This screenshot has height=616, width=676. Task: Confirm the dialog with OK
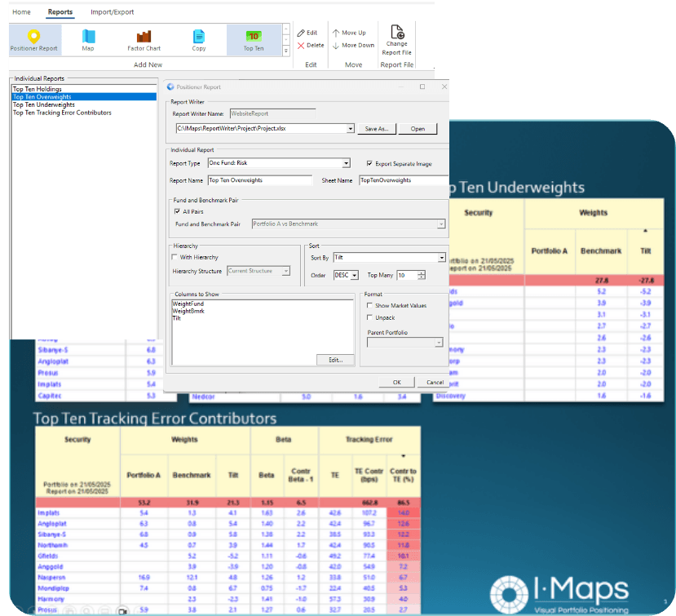coord(397,382)
